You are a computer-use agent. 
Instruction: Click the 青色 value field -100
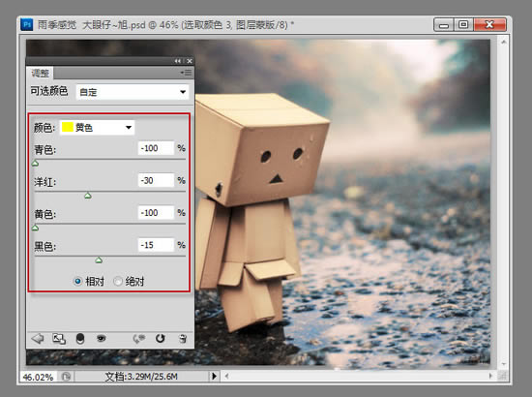point(156,148)
